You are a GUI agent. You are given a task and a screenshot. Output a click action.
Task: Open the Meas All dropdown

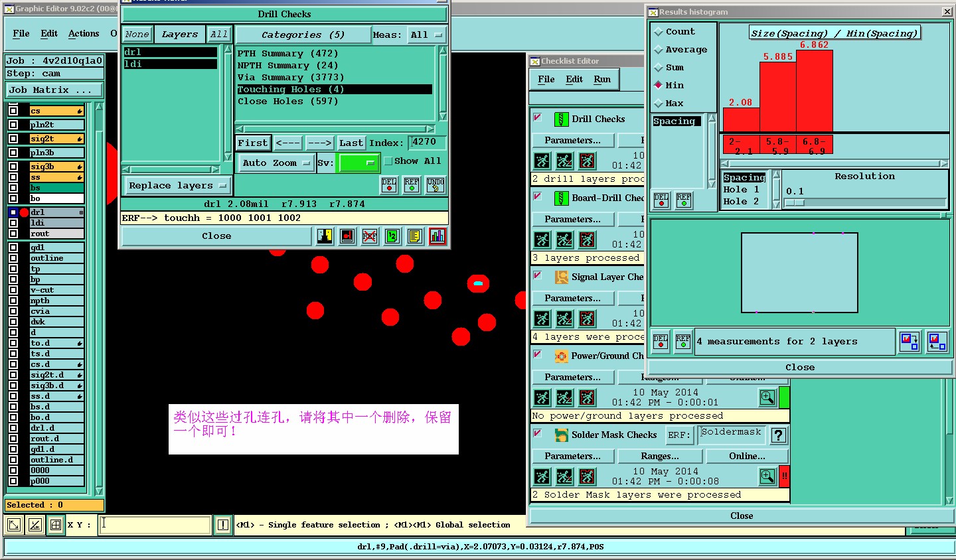(x=426, y=35)
